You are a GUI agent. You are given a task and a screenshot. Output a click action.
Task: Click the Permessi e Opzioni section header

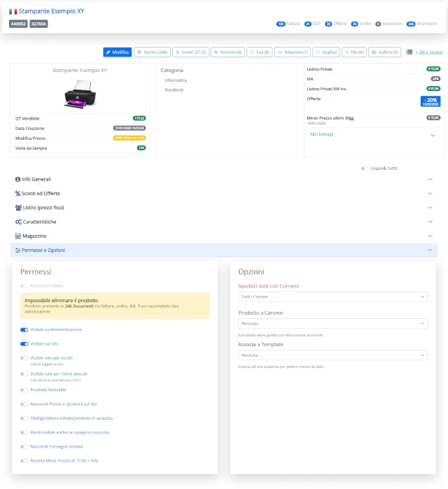(224, 250)
